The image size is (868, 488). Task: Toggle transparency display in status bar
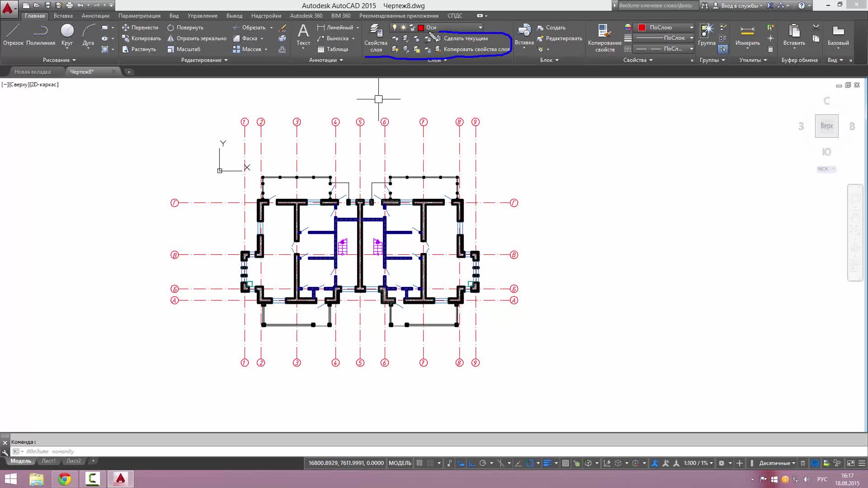coord(566,463)
